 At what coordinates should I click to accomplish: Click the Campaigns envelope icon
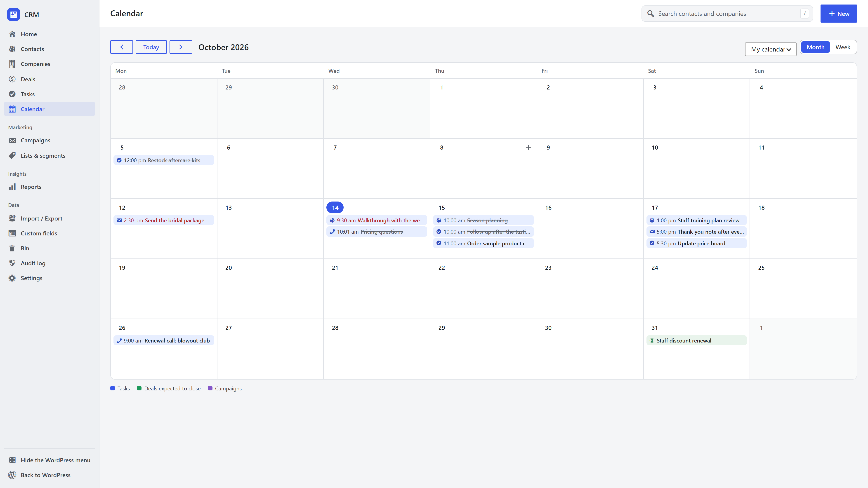[12, 141]
